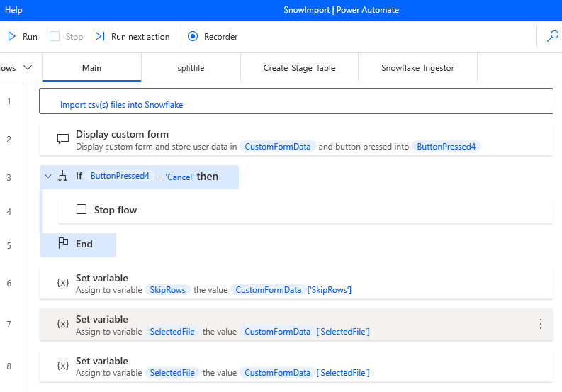Image resolution: width=562 pixels, height=392 pixels.
Task: Click the variable icon on line 7
Action: pyautogui.click(x=63, y=324)
